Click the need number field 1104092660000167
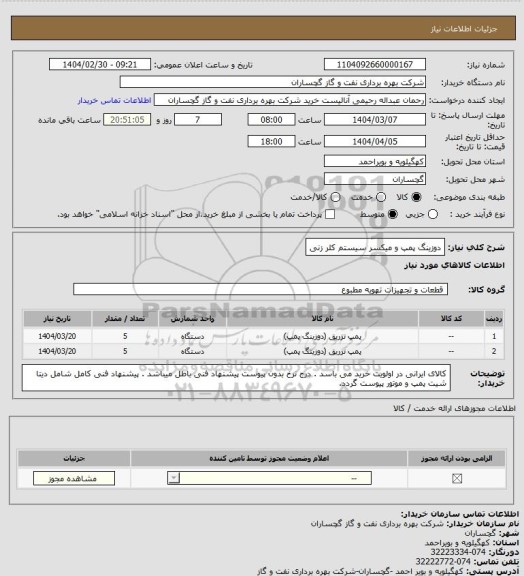 (x=375, y=65)
